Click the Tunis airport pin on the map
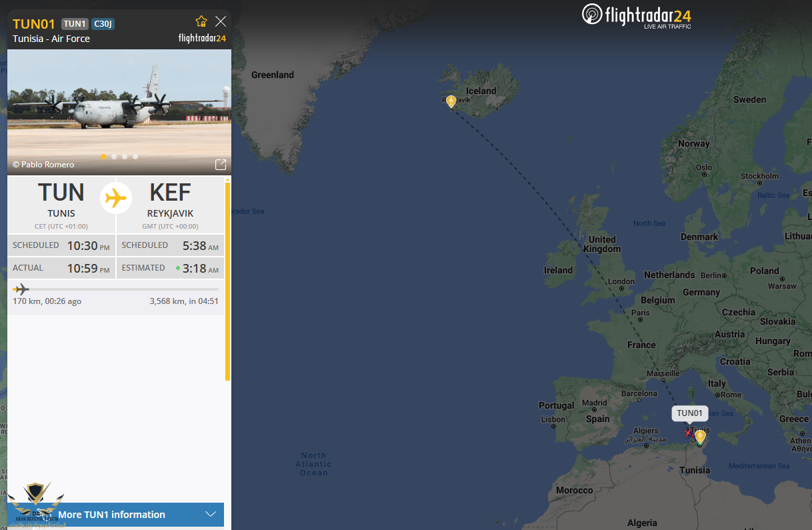Viewport: 812px width, 530px height. (700, 437)
